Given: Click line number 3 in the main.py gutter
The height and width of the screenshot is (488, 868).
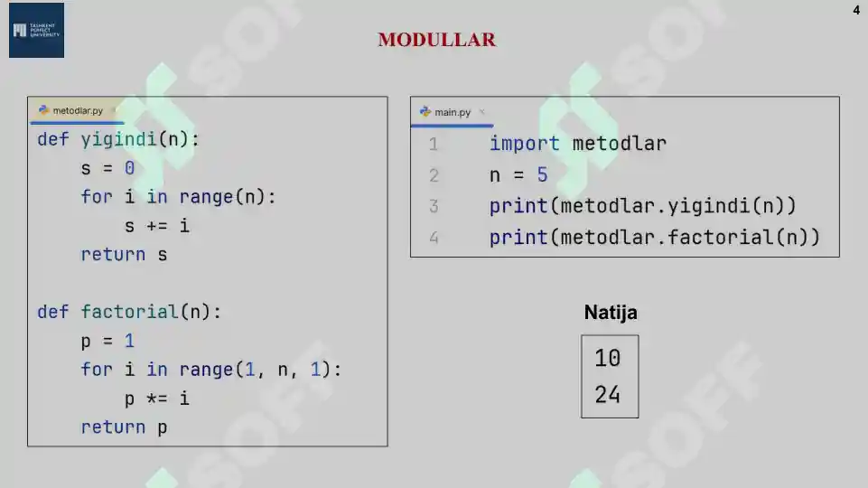Looking at the screenshot, I should (434, 206).
